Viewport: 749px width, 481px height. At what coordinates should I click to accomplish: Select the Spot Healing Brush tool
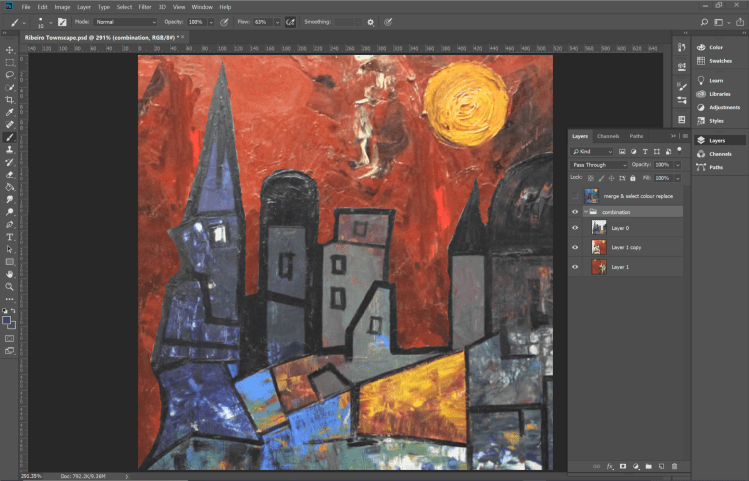coord(10,125)
